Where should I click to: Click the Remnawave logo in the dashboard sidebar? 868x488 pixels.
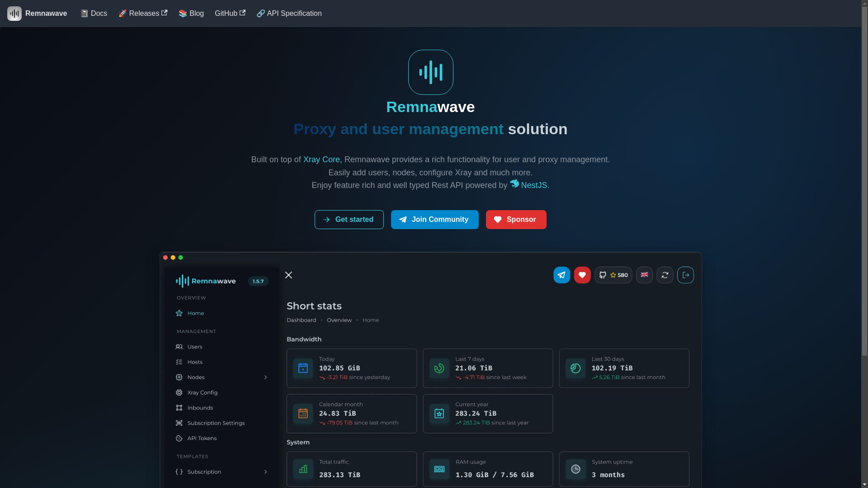tap(206, 281)
